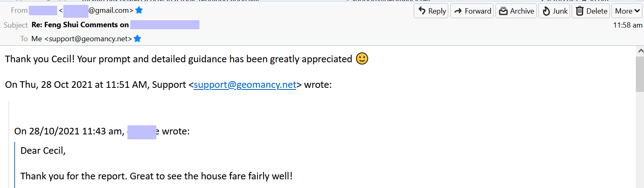The width and height of the screenshot is (644, 188).
Task: Click the "On 28/10/2021 11:43 am" attribution line
Action: click(69, 132)
